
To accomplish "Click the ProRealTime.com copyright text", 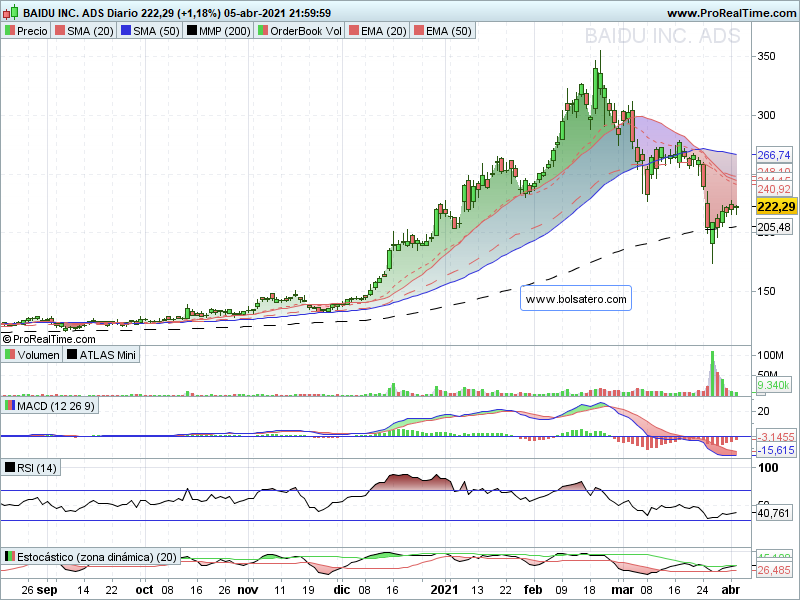I will (49, 339).
